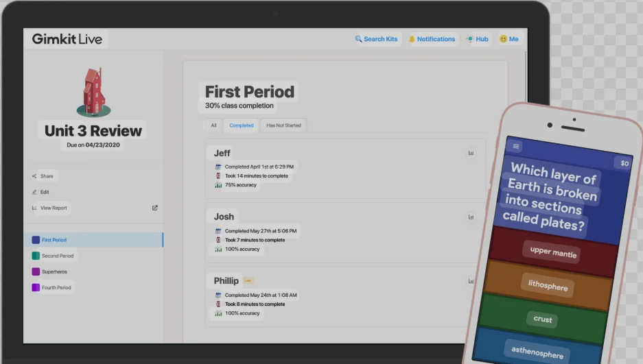
Task: Switch to the All tab
Action: [x=213, y=125]
